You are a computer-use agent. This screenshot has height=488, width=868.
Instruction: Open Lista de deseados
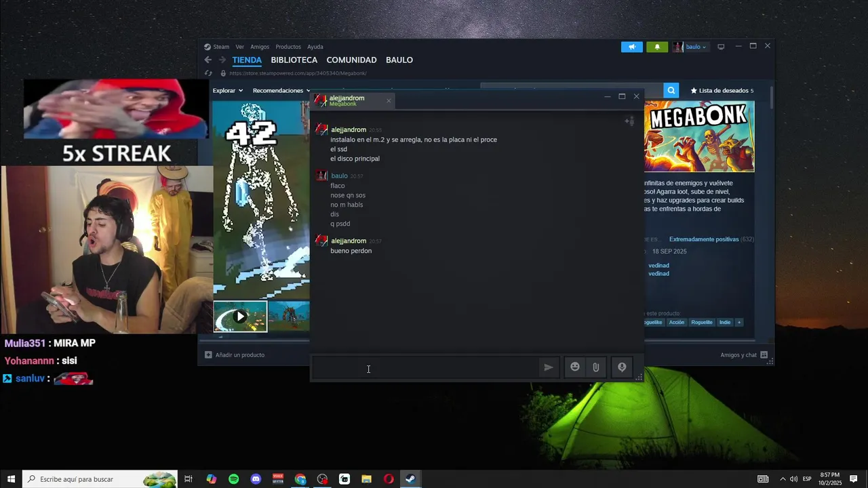pyautogui.click(x=722, y=90)
